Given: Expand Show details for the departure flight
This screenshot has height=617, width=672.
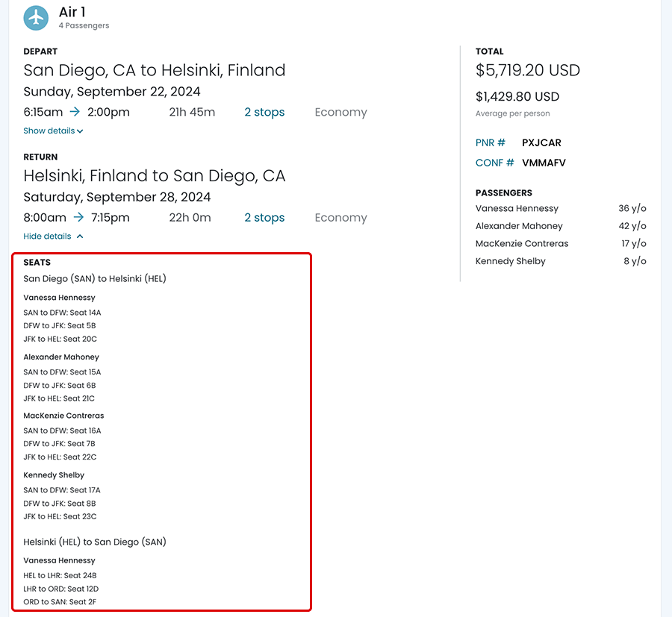Looking at the screenshot, I should pyautogui.click(x=53, y=131).
